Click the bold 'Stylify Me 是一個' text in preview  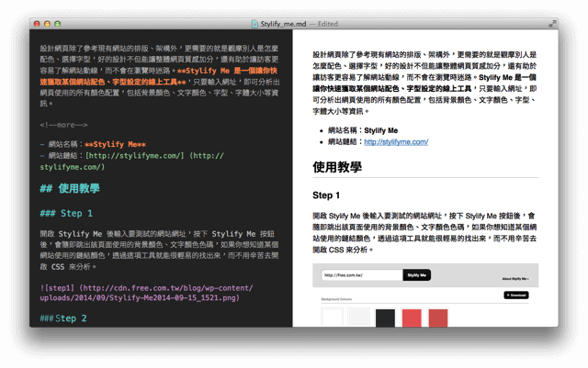coord(508,78)
